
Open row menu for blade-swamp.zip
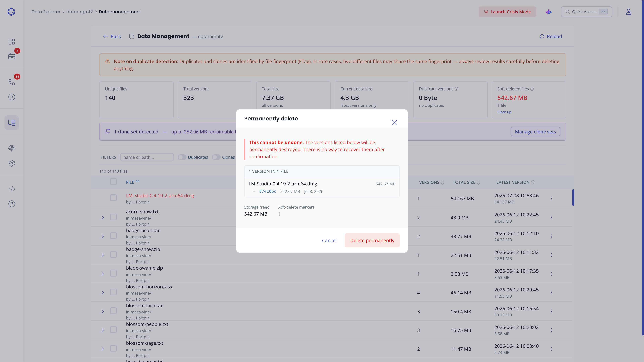point(551,274)
